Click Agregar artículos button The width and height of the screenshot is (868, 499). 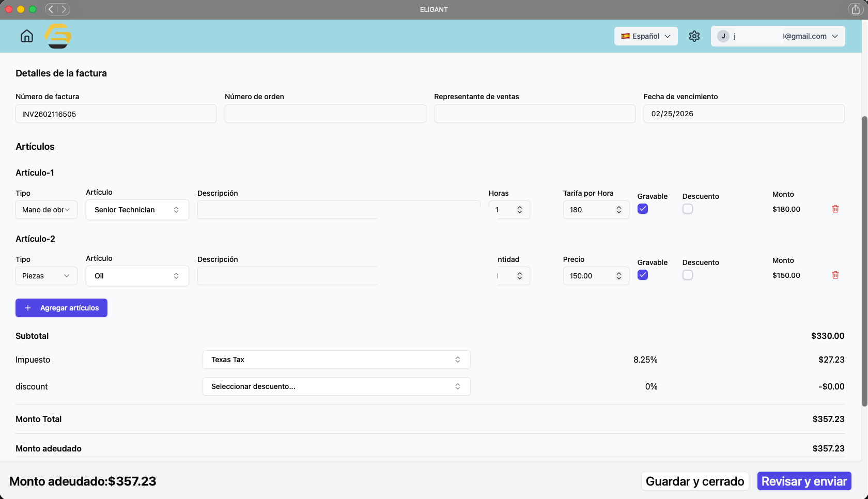61,308
